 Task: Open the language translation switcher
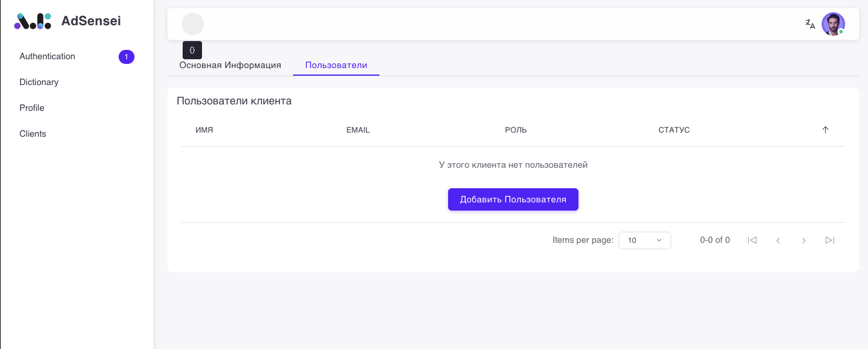click(810, 24)
